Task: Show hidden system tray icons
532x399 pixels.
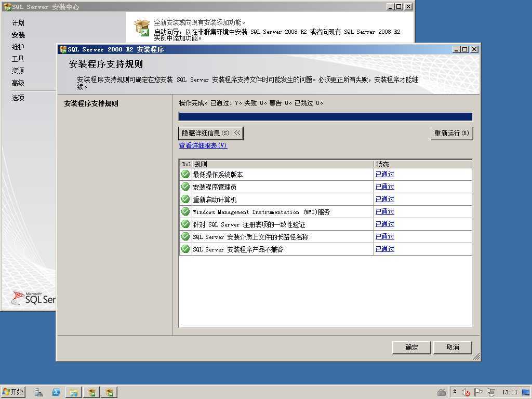Action: click(x=455, y=392)
